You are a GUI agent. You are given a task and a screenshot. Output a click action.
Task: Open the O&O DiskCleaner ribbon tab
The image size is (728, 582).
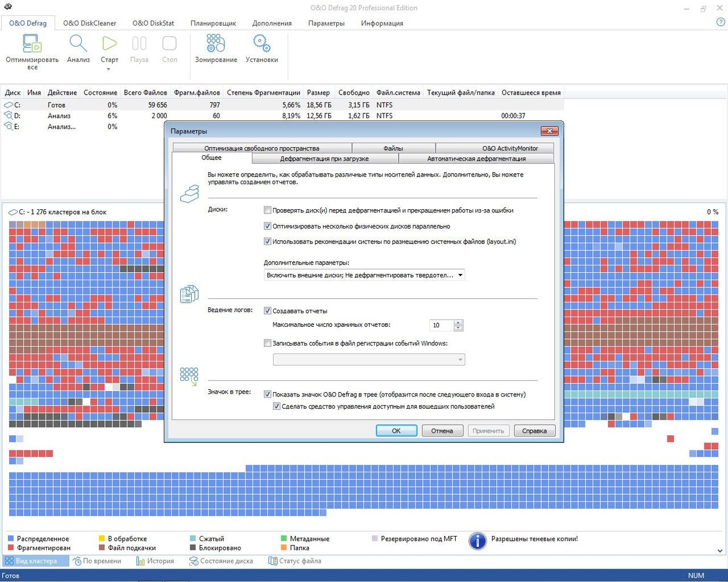click(x=90, y=23)
